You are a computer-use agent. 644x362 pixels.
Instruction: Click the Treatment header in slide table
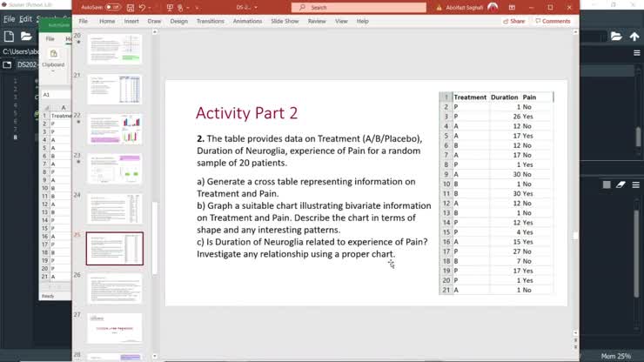click(x=470, y=97)
